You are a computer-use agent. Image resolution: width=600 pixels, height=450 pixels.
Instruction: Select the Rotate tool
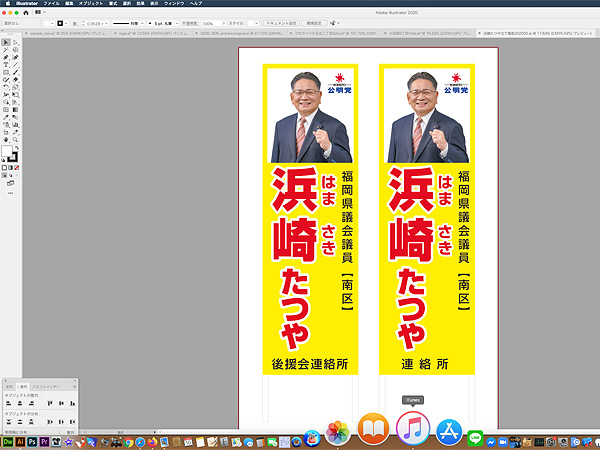[x=6, y=87]
